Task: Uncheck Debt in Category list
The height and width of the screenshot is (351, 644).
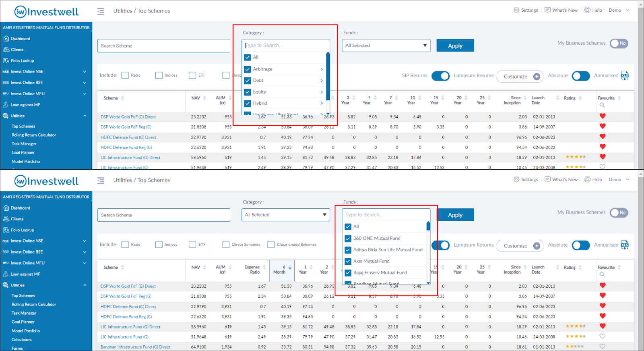Action: (248, 81)
